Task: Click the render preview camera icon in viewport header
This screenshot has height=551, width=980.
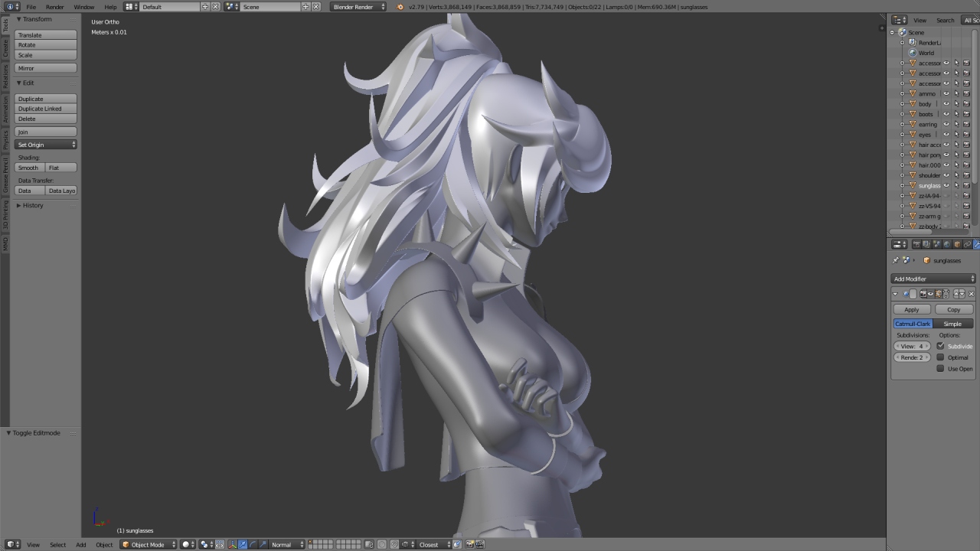Action: (x=469, y=544)
